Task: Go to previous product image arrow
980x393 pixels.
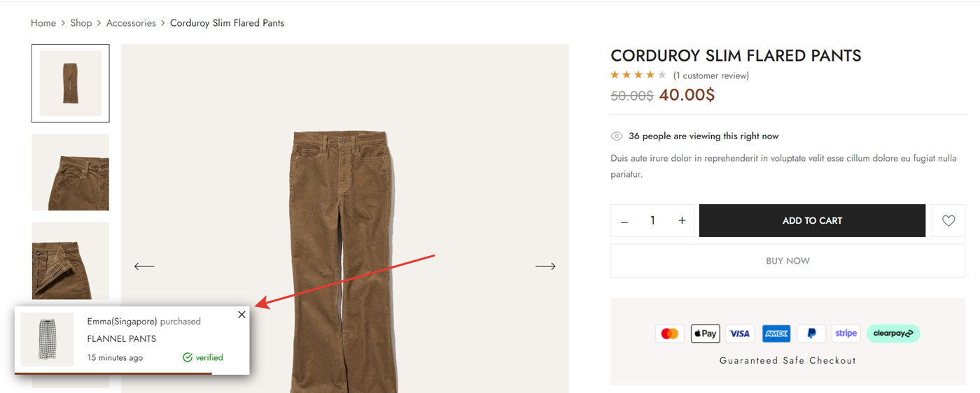Action: [x=144, y=266]
